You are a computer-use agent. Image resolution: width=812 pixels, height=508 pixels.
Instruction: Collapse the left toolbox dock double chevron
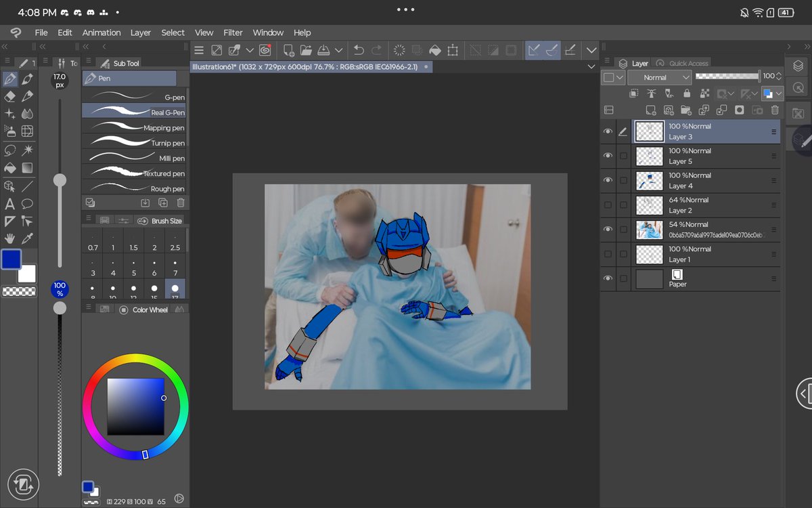(5, 47)
